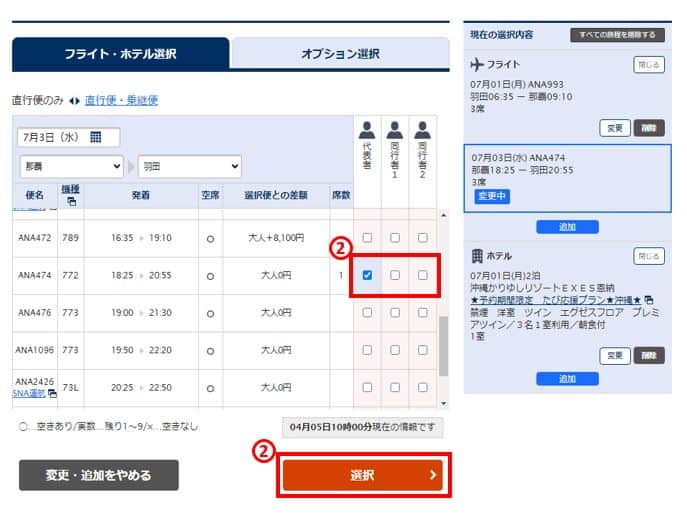Select the フライト・ホテル選択 tab

click(121, 54)
